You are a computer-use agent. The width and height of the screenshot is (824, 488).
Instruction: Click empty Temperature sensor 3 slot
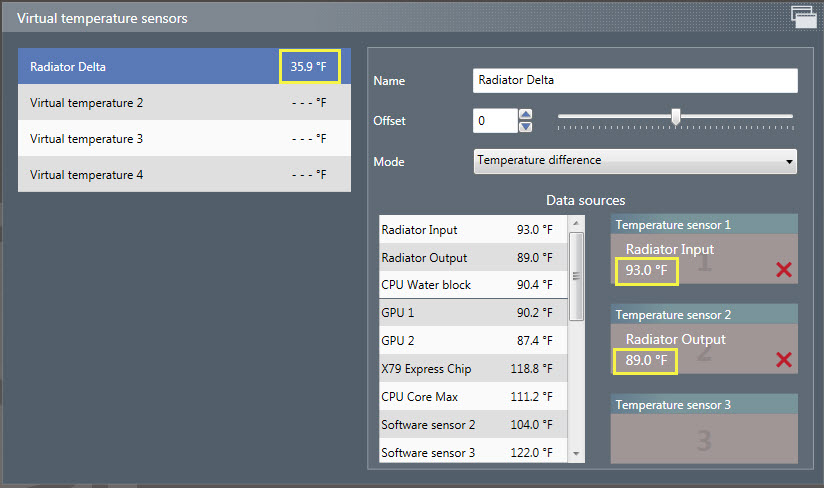(704, 438)
